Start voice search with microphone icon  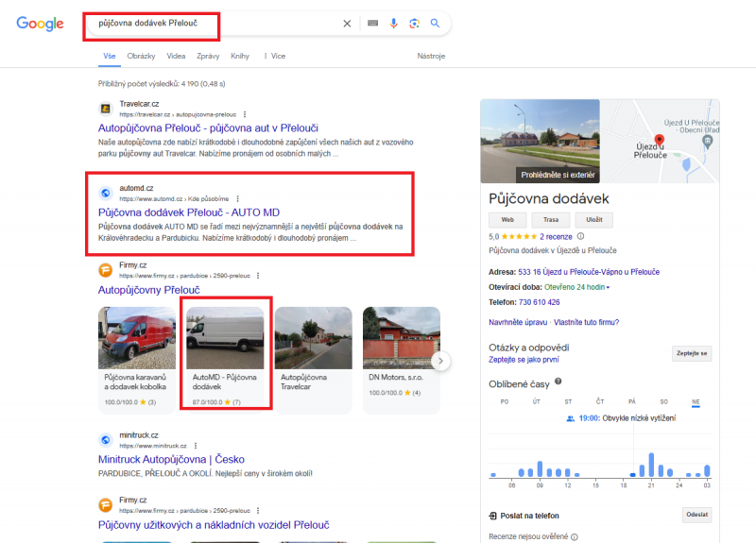click(393, 23)
